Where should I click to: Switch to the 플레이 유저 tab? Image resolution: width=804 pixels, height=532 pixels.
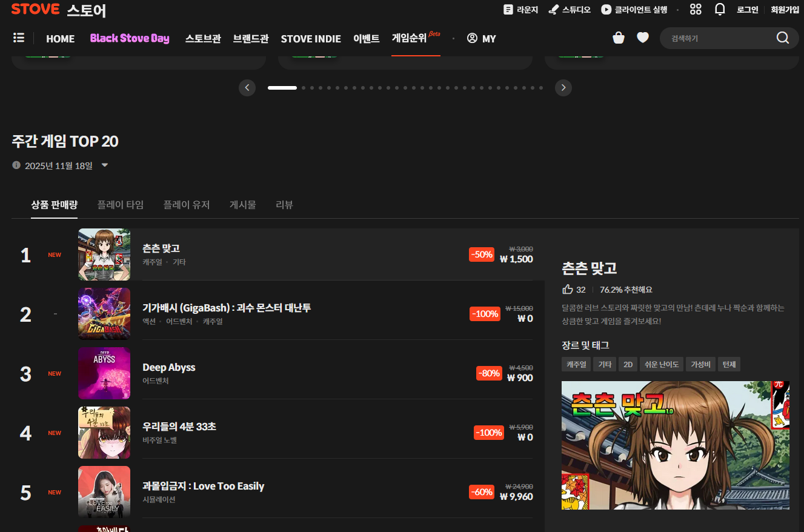pyautogui.click(x=187, y=205)
